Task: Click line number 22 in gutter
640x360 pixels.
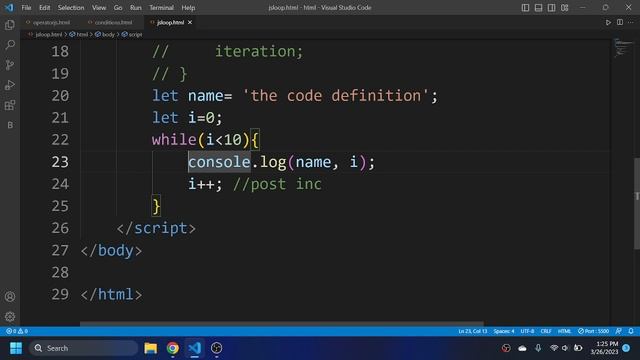Action: (60, 140)
